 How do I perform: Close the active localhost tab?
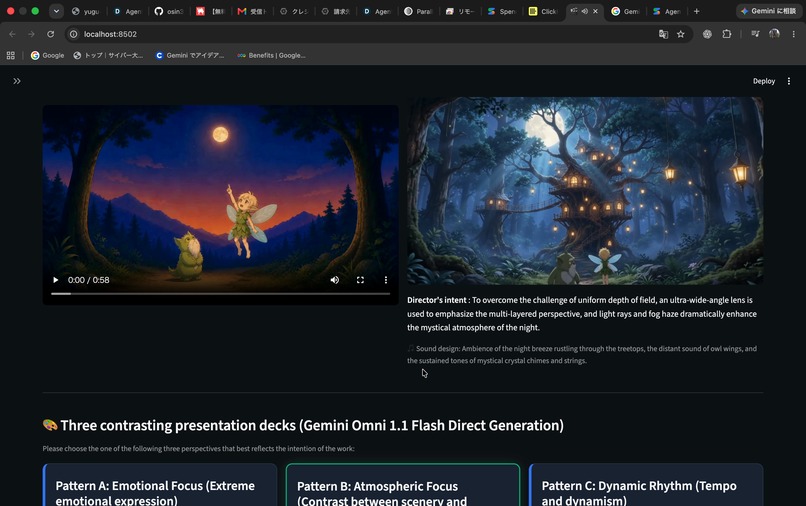coord(595,11)
